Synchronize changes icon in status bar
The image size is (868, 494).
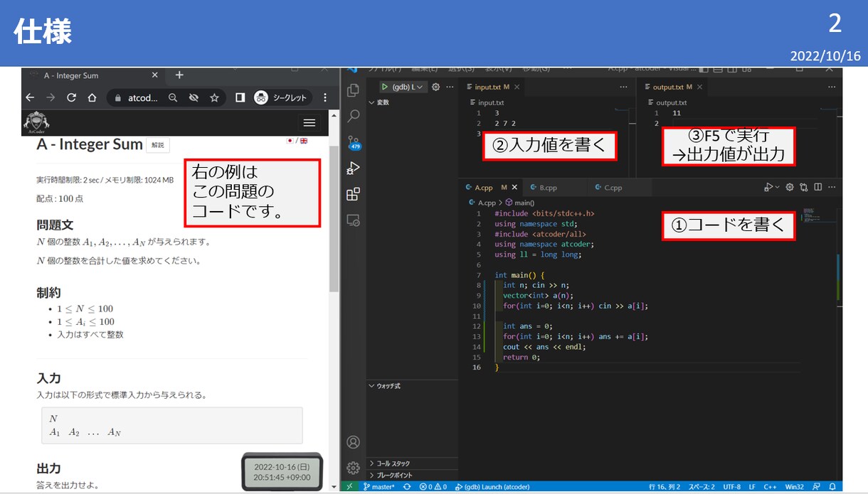pyautogui.click(x=407, y=487)
